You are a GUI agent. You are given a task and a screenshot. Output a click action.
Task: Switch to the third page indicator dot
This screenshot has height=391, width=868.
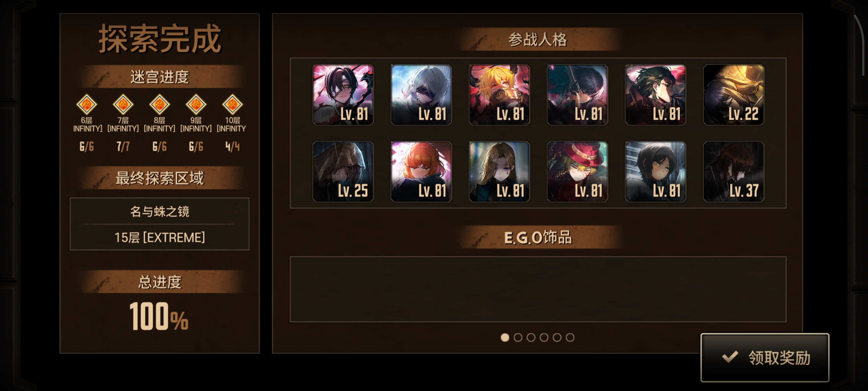531,337
